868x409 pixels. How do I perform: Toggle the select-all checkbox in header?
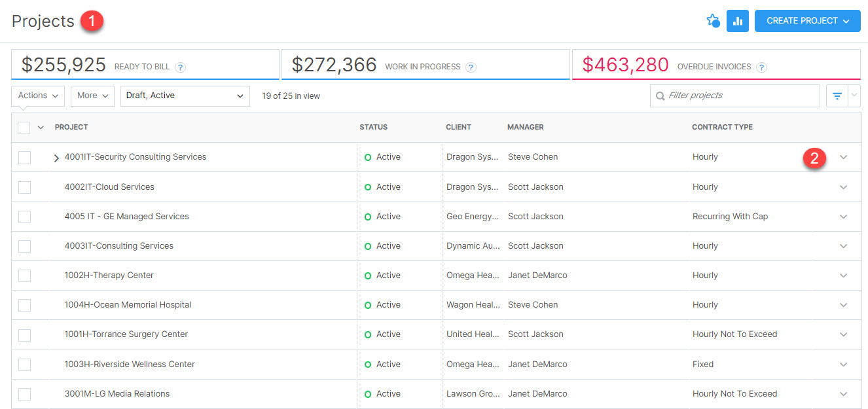point(24,128)
